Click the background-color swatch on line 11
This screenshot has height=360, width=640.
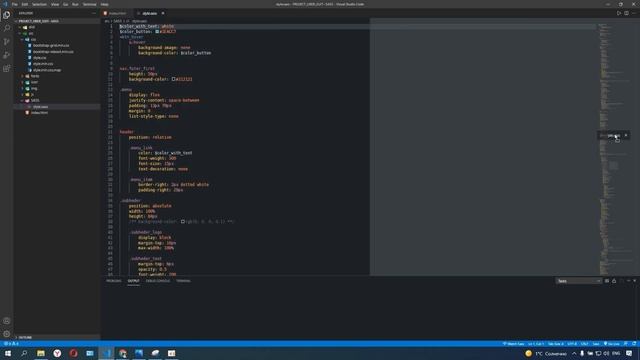click(173, 79)
